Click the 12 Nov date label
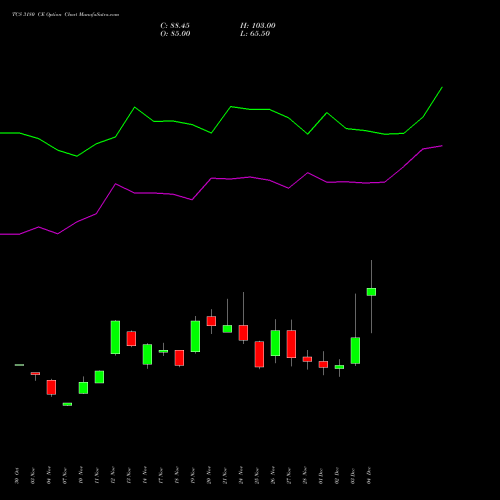This screenshot has height=500, width=500. [113, 476]
